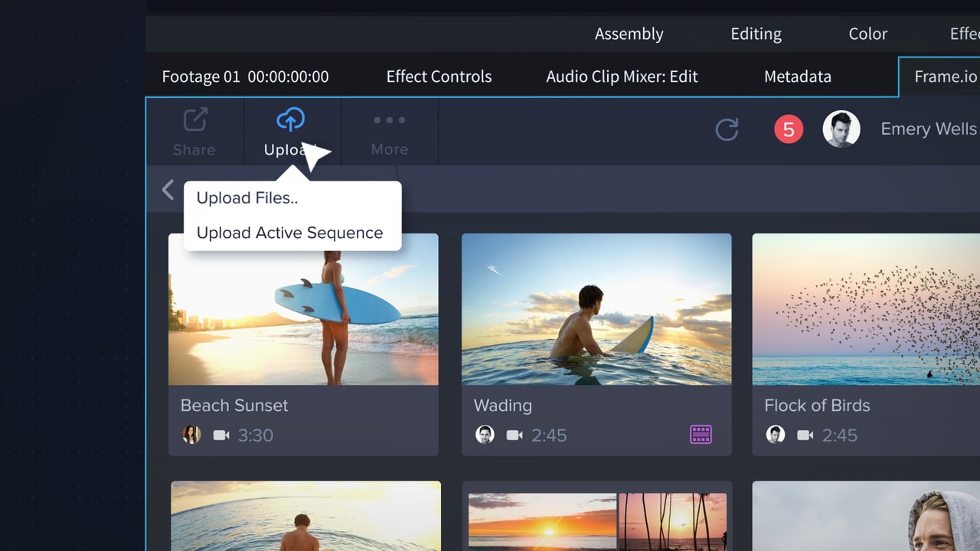
Task: Collapse the folder view using the back chevron
Action: pyautogui.click(x=168, y=189)
